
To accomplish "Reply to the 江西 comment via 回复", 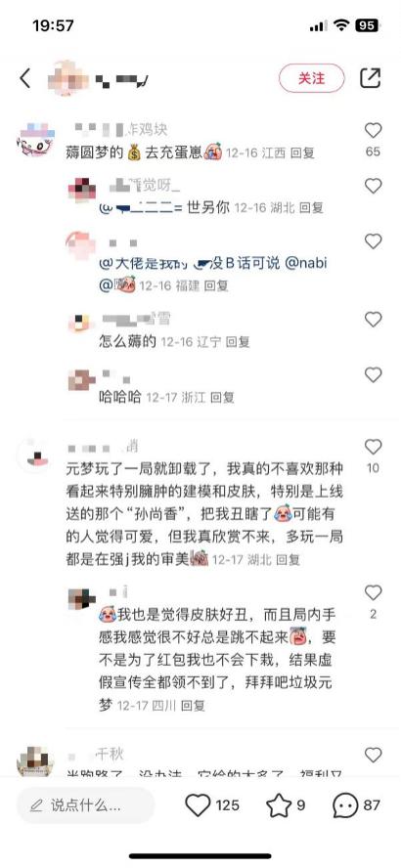I will click(x=302, y=152).
